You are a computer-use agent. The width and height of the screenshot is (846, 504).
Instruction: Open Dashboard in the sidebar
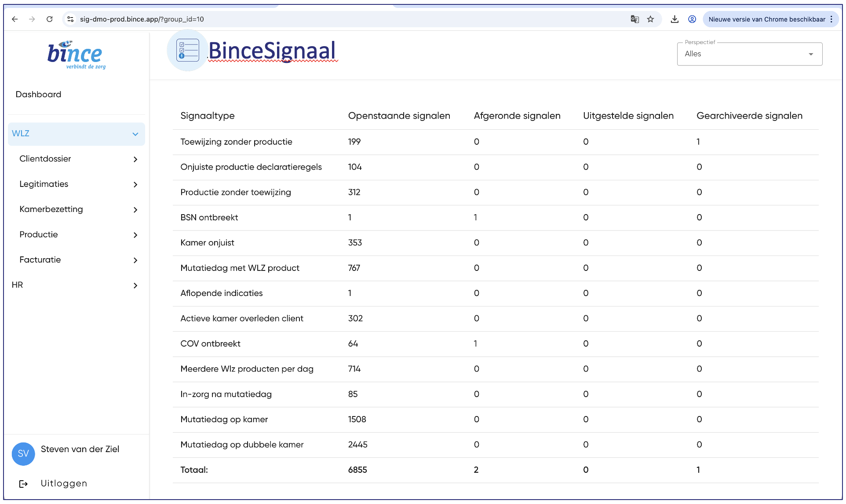38,95
